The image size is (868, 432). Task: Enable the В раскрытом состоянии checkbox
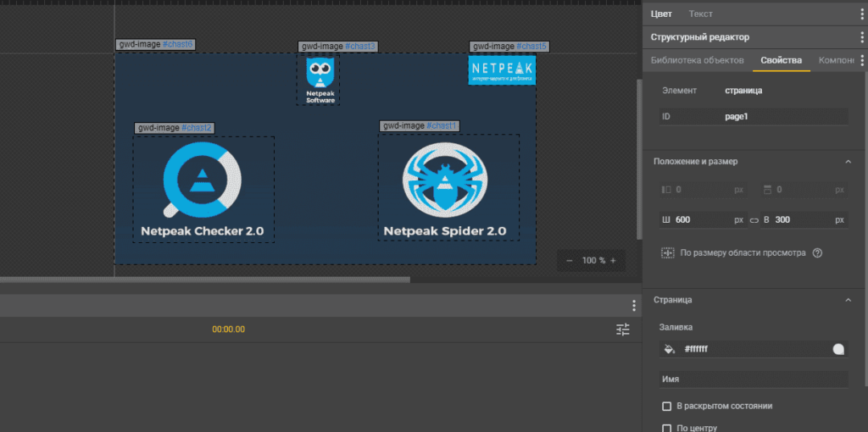(x=667, y=406)
